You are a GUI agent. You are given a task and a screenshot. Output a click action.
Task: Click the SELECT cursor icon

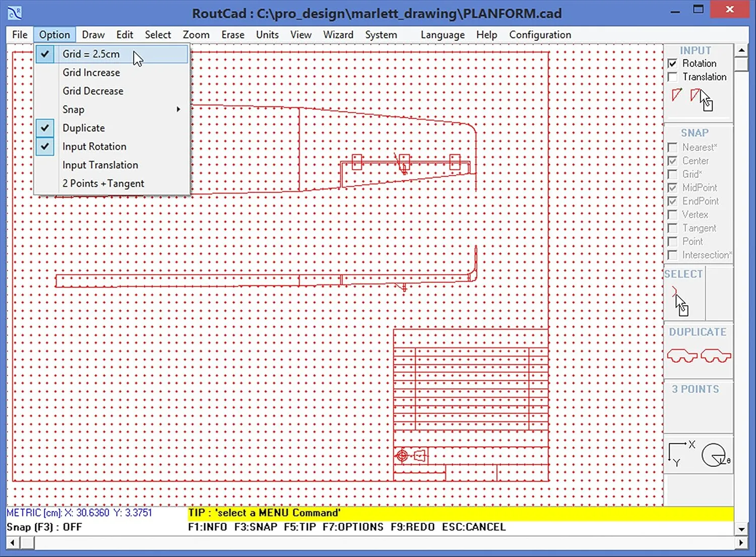pyautogui.click(x=680, y=300)
